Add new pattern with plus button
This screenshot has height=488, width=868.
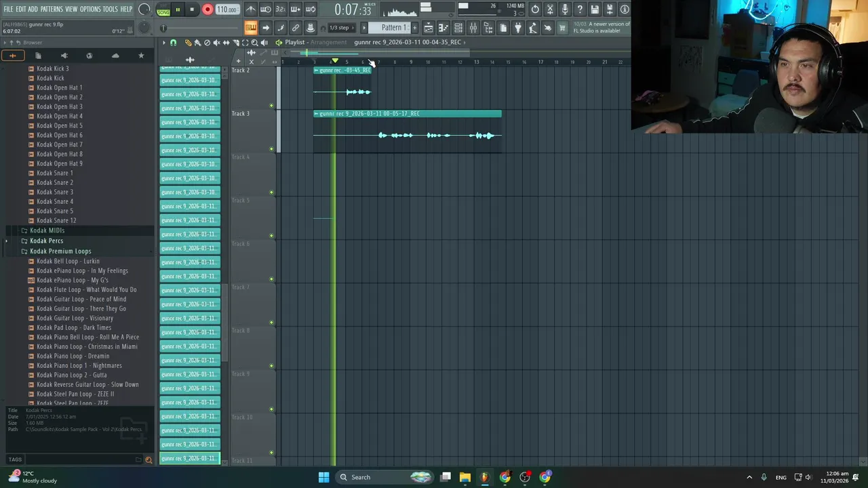click(x=414, y=28)
